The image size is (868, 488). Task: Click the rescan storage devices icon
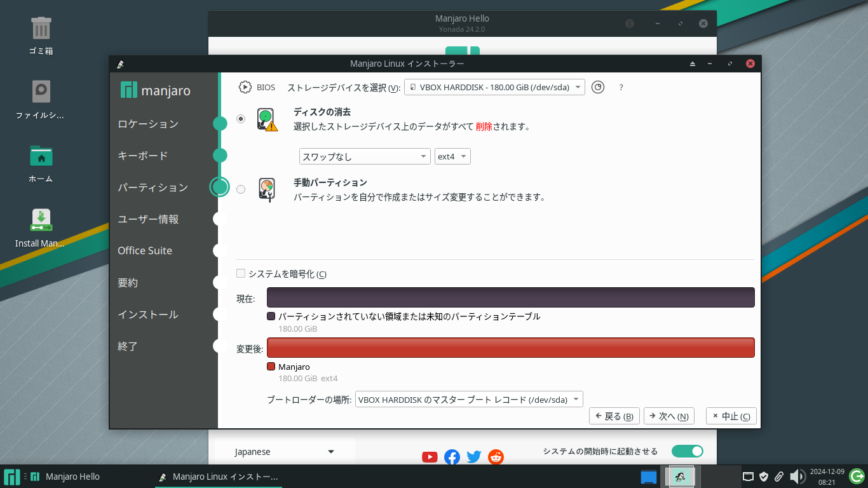(597, 87)
